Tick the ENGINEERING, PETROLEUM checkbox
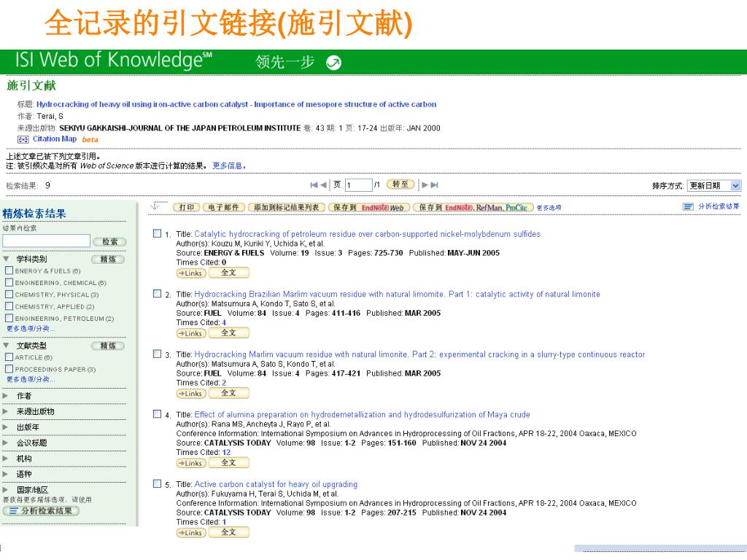747x560 pixels. [9, 318]
